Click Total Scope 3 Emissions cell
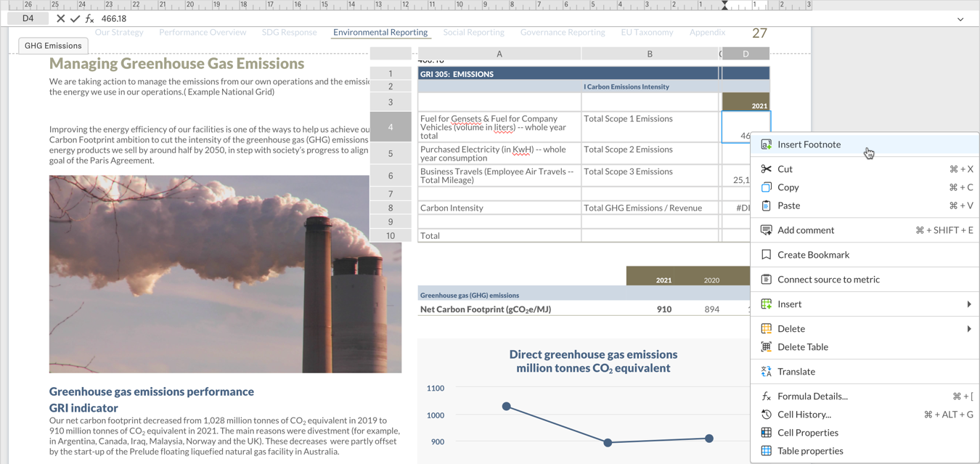Viewport: 980px width, 464px height. tap(650, 176)
